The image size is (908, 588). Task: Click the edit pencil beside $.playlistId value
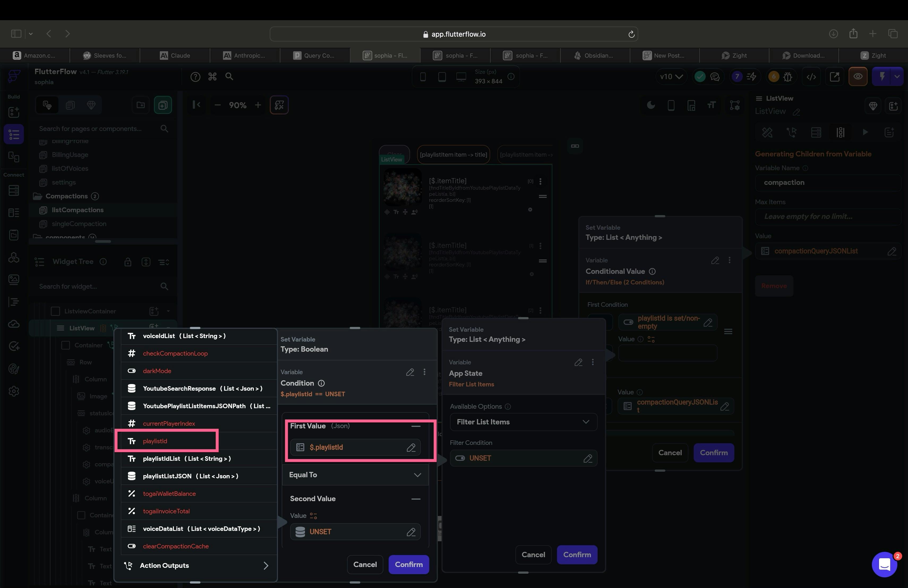[x=410, y=447]
